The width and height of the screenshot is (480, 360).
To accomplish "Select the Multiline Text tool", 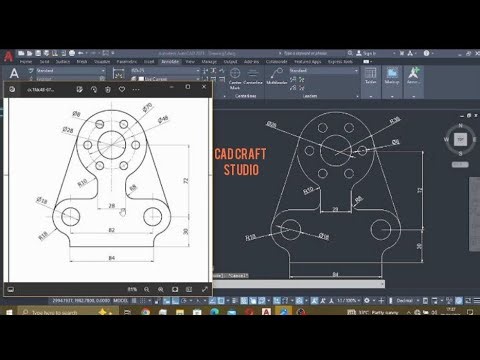I will [14, 73].
